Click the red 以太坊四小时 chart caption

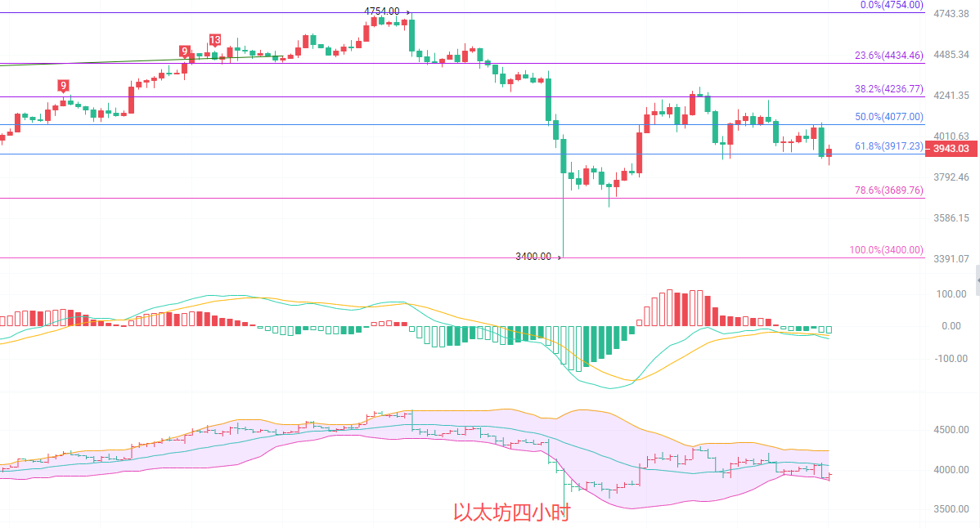[512, 512]
